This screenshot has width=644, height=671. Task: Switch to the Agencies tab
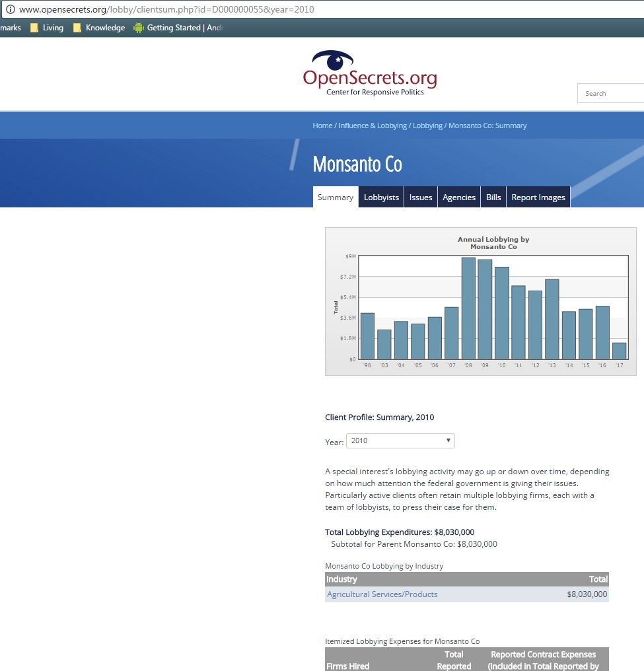(459, 197)
